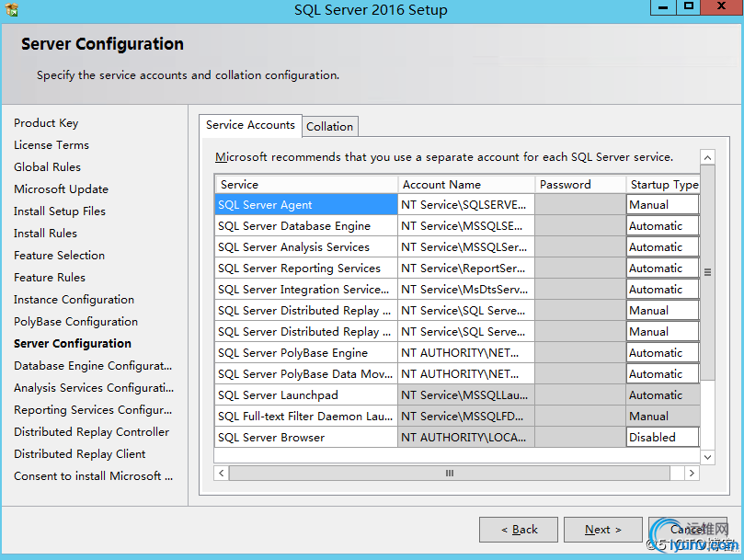This screenshot has width=744, height=560.
Task: Open Startup Type dropdown for Integration Services
Action: (662, 290)
